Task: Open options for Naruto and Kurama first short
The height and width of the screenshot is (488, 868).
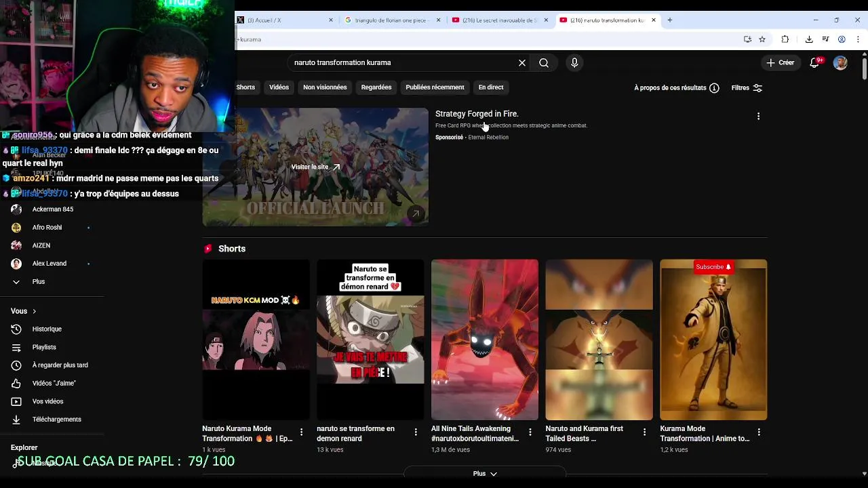Action: pyautogui.click(x=644, y=432)
